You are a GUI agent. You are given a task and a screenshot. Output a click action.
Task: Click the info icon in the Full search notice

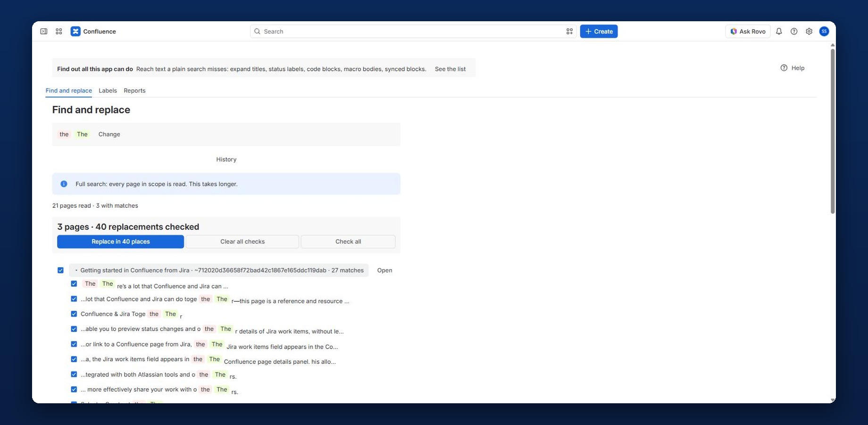[64, 184]
